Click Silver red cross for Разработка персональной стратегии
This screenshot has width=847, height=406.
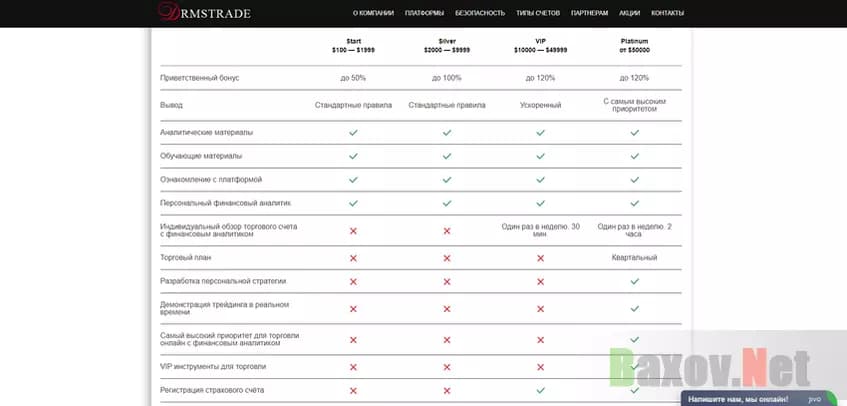coord(447,282)
